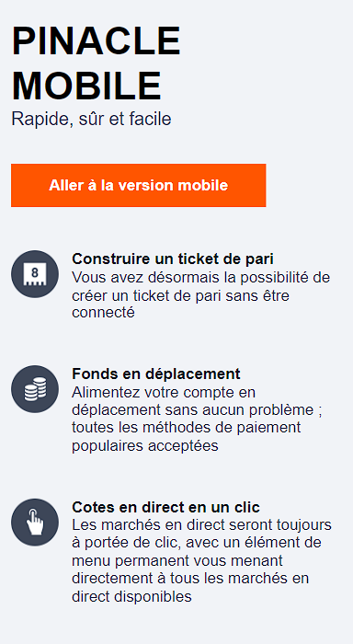Click the word PINACLE in the title
353x644 pixels.
click(96, 41)
